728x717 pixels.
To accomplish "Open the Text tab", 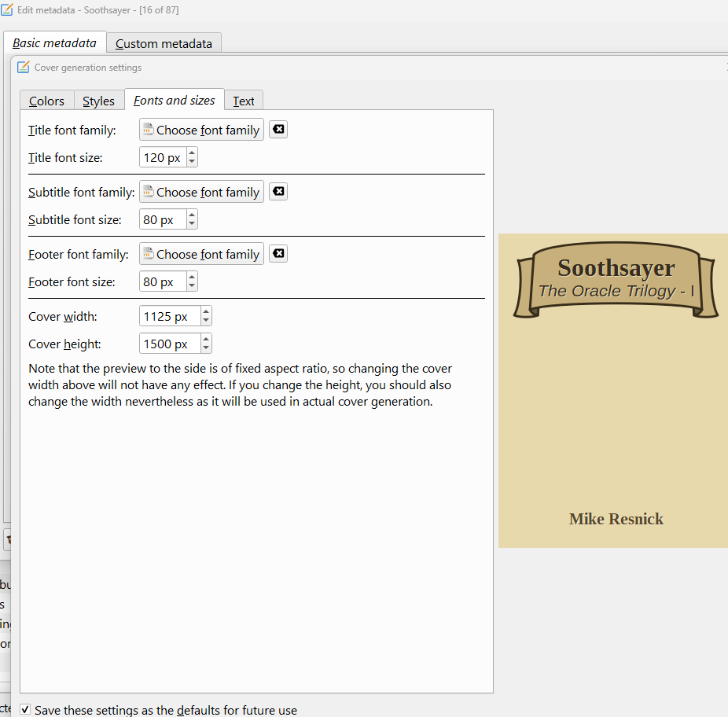I will tap(244, 101).
